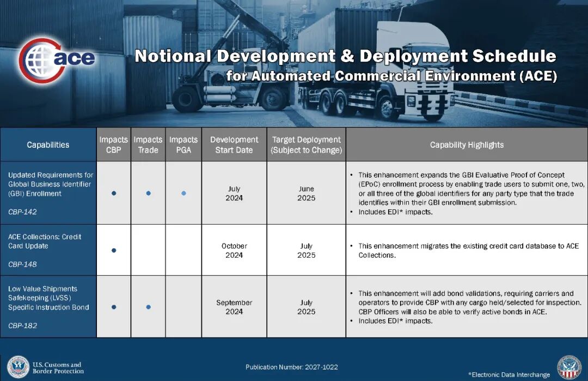This screenshot has width=588, height=381.
Task: Click 'Publication Number: 2027-1022' footer text
Action: 292,367
